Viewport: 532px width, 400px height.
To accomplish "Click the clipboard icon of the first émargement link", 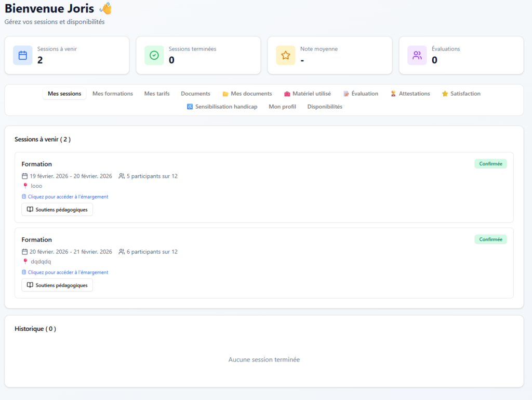I will tap(24, 197).
